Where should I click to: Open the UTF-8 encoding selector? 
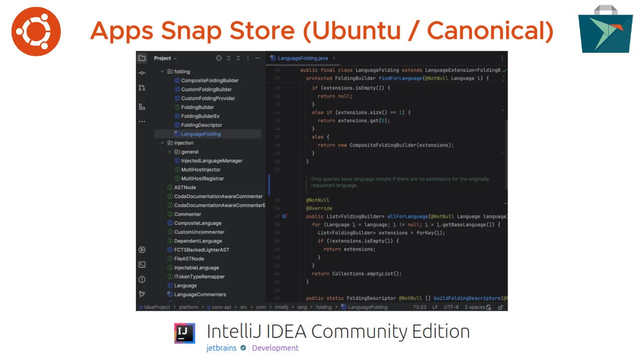tap(451, 307)
